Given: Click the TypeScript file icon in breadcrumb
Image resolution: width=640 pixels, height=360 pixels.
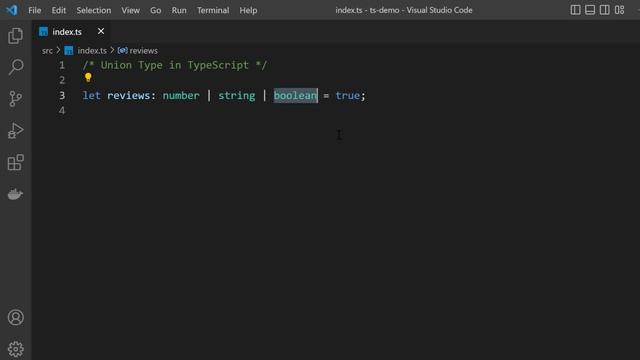Looking at the screenshot, I should (69, 51).
